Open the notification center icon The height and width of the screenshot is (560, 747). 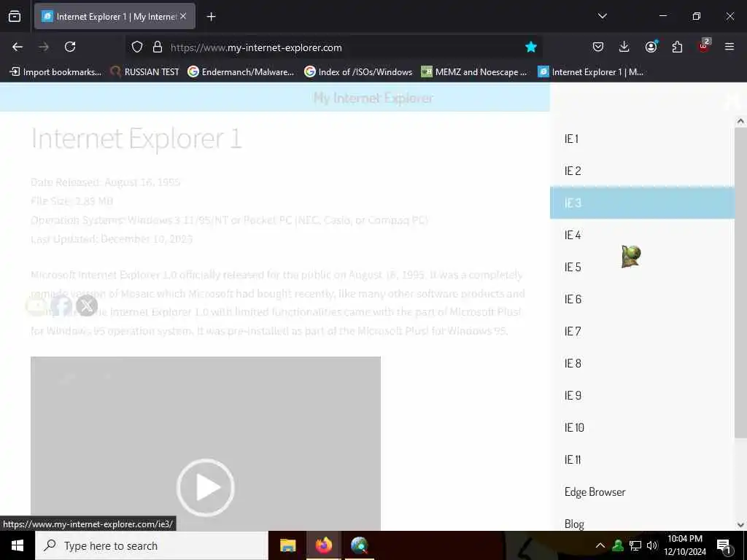point(724,546)
